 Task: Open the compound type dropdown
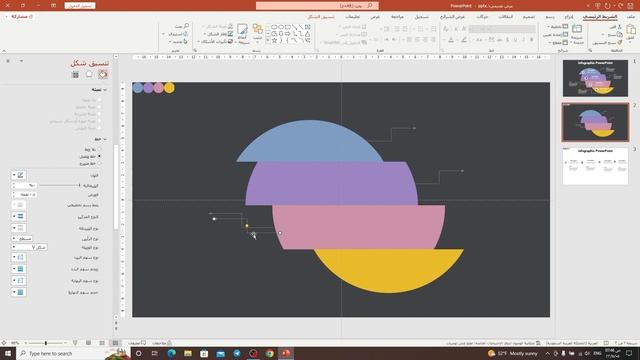click(x=18, y=216)
